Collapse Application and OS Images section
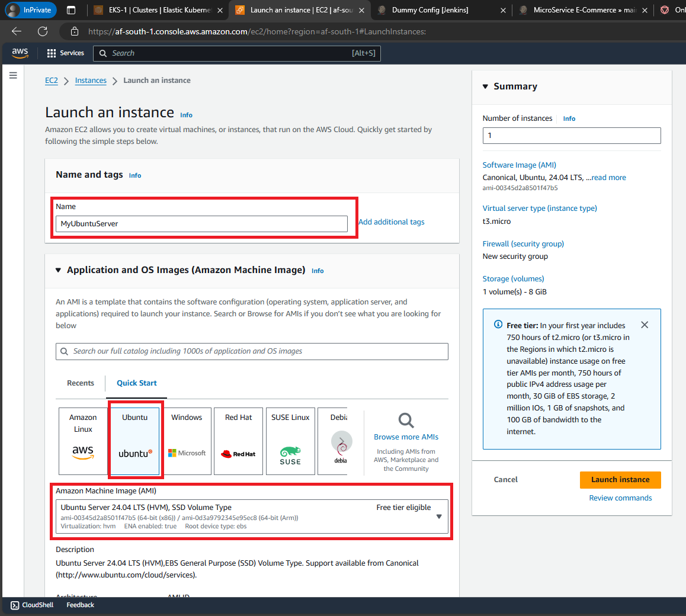686x616 pixels. [x=58, y=270]
